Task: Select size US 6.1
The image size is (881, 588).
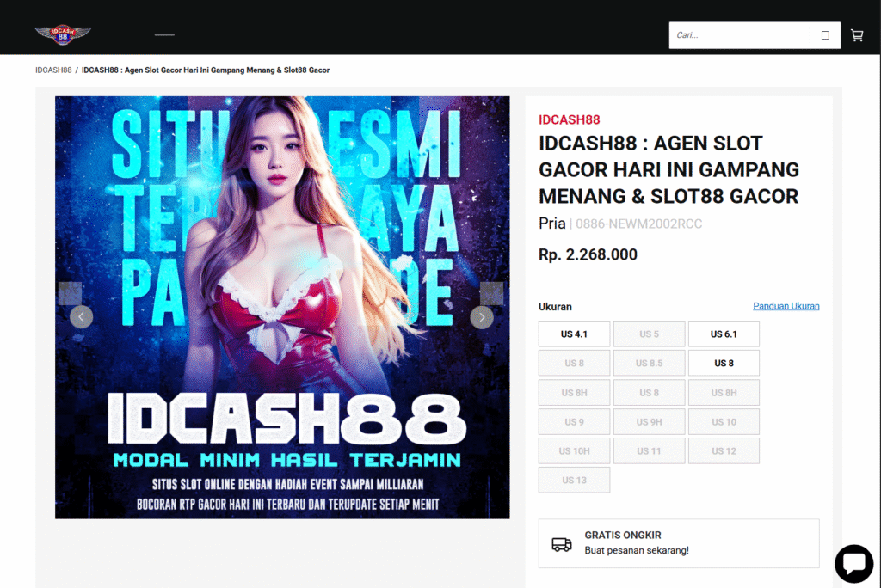Action: pos(724,334)
